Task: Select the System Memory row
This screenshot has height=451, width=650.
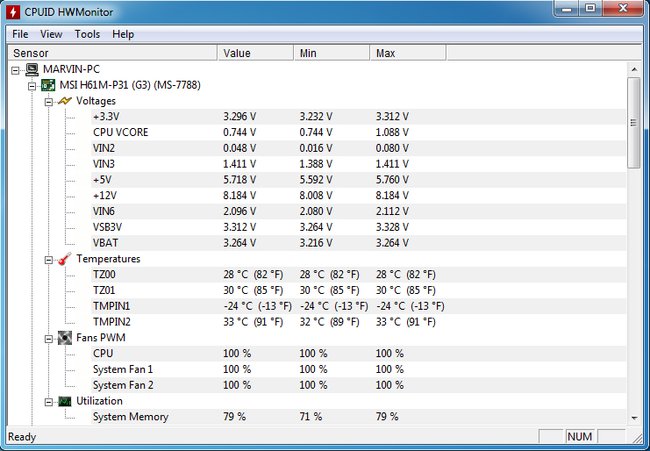Action: click(x=358, y=417)
